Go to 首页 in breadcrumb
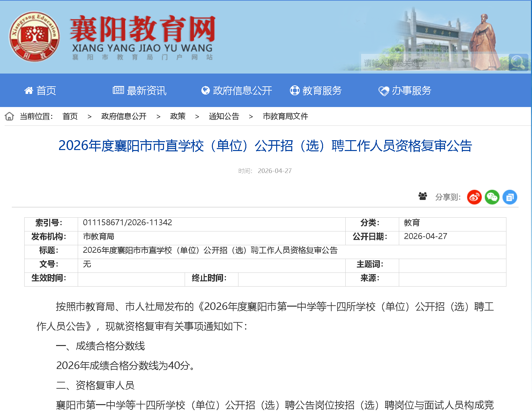The height and width of the screenshot is (412, 532). [70, 116]
